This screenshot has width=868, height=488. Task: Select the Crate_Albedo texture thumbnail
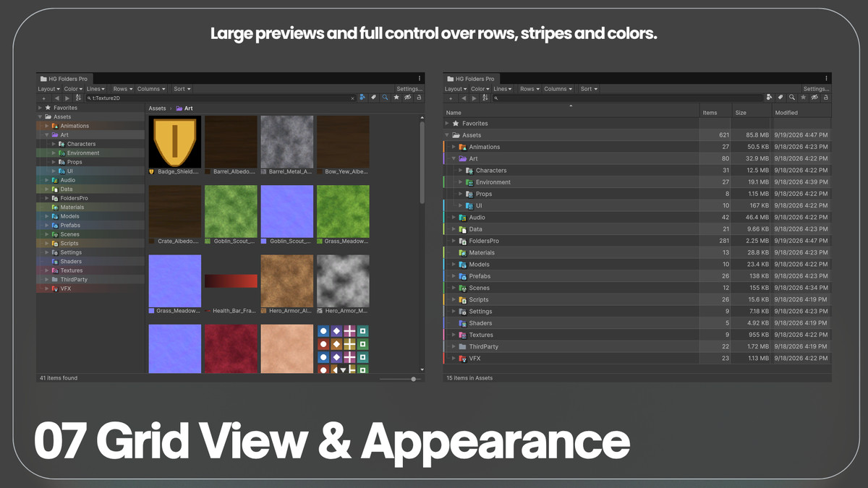(x=174, y=211)
